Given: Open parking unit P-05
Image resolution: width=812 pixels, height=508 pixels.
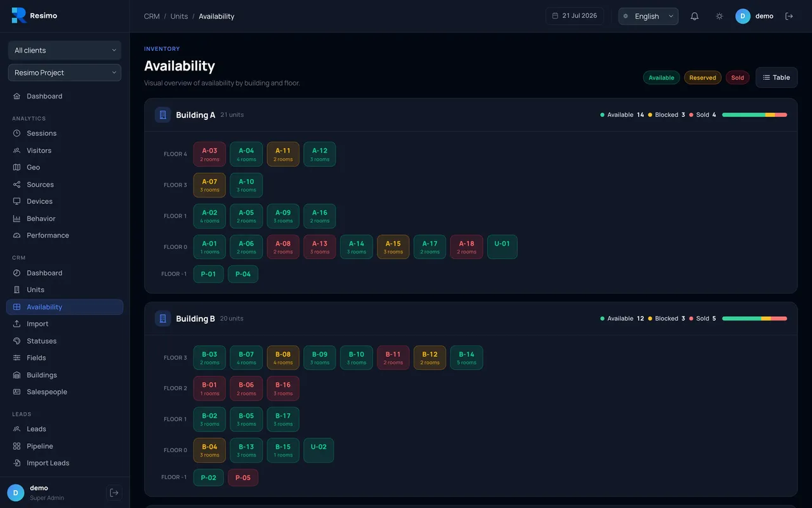Looking at the screenshot, I should [243, 478].
